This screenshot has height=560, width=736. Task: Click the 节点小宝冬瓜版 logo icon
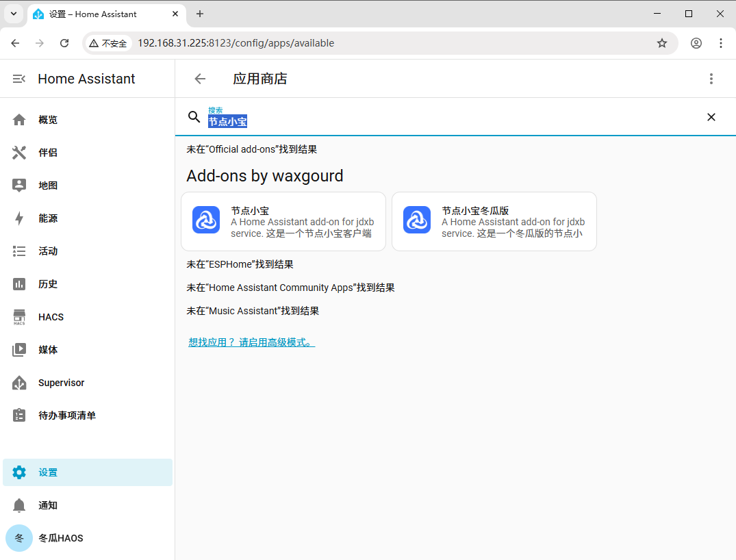[x=417, y=220]
